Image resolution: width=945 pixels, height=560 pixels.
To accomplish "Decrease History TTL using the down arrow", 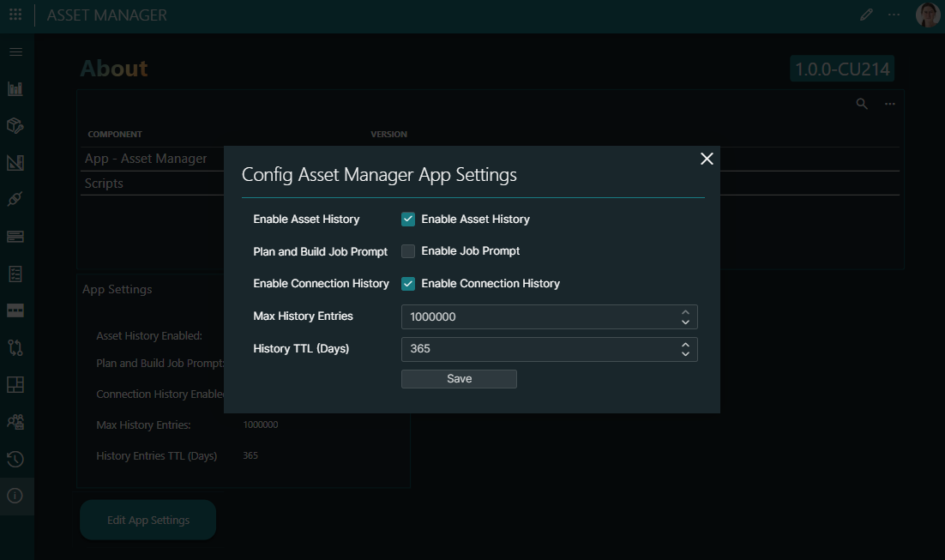I will coord(685,353).
